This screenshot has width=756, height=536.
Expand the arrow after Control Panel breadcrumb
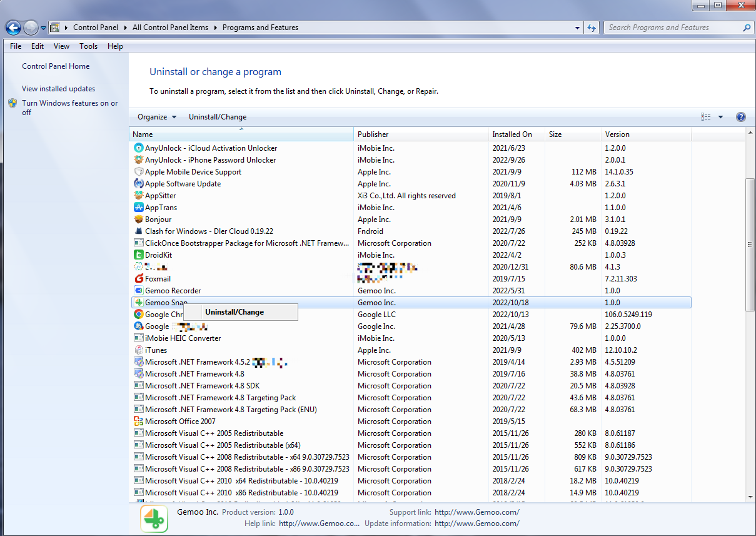pyautogui.click(x=124, y=28)
